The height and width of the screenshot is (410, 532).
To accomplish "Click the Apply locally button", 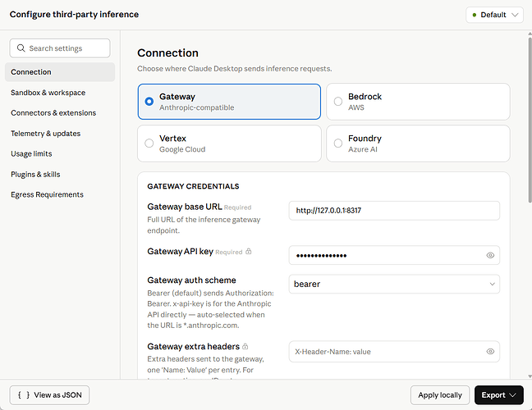I will pyautogui.click(x=440, y=395).
